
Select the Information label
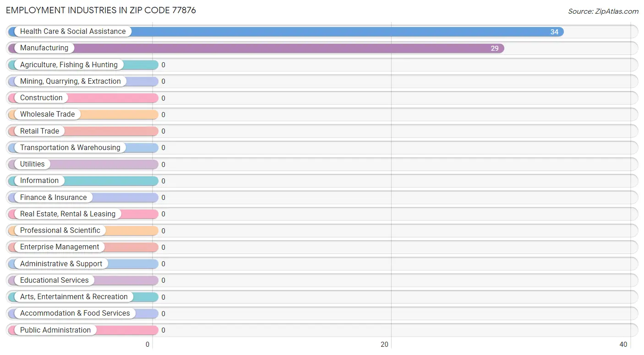tap(39, 181)
